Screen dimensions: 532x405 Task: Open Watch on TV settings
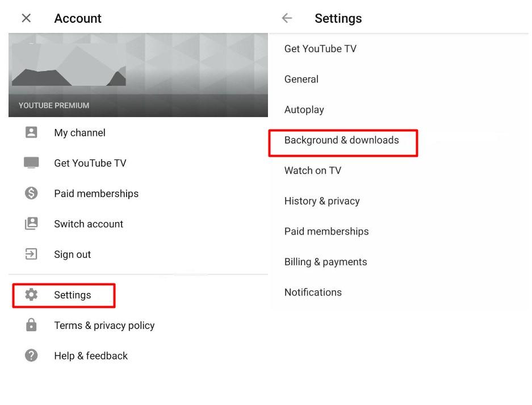click(x=313, y=170)
